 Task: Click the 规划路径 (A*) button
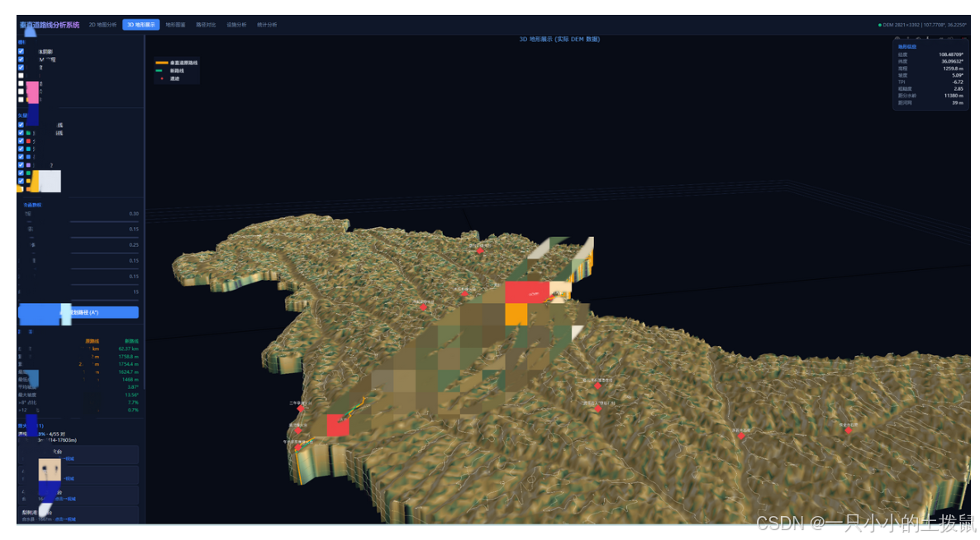pos(78,313)
